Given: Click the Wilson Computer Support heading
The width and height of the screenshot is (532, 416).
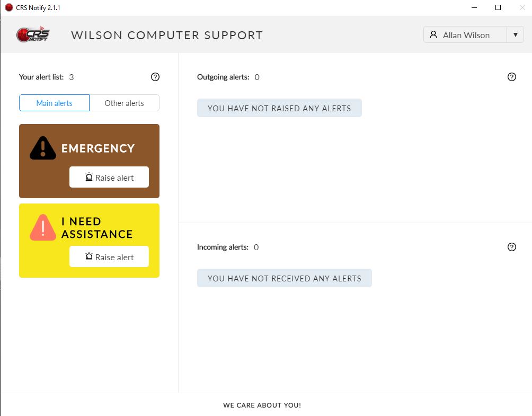Looking at the screenshot, I should (167, 36).
